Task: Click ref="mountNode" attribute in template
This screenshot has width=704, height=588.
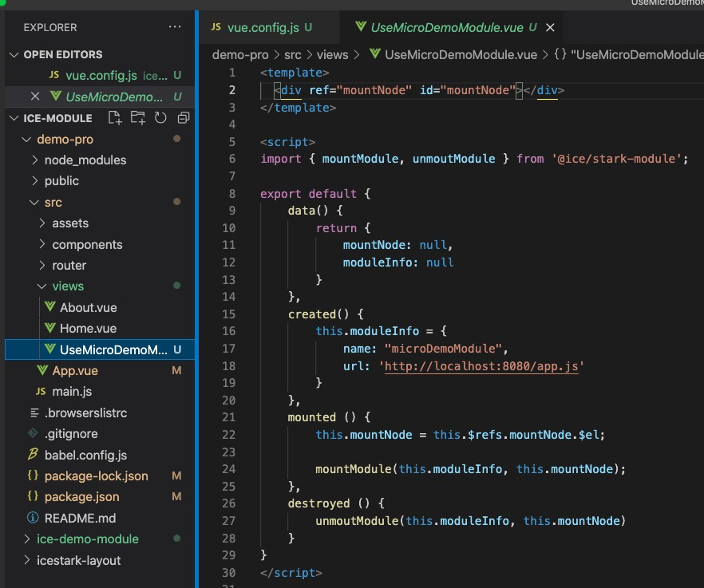Action: tap(360, 90)
